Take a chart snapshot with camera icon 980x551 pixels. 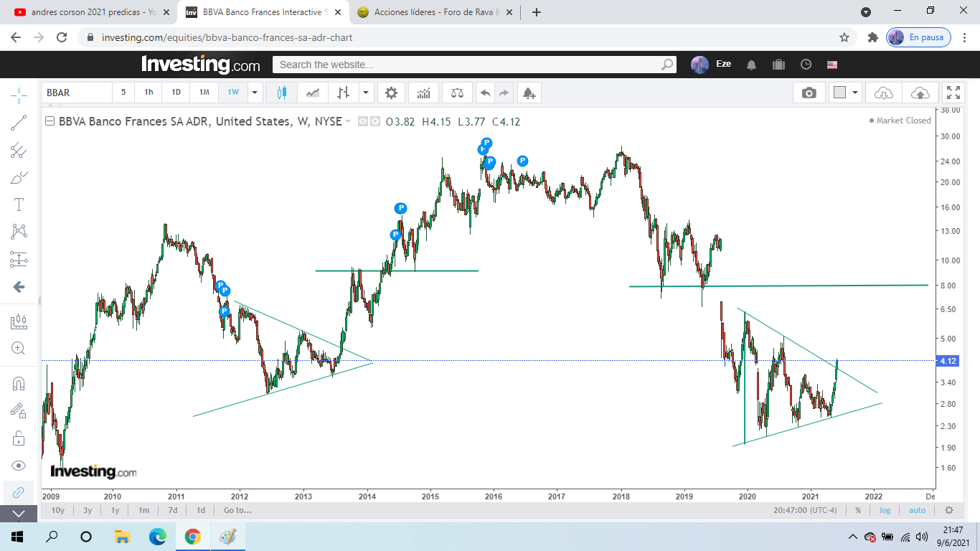(809, 93)
